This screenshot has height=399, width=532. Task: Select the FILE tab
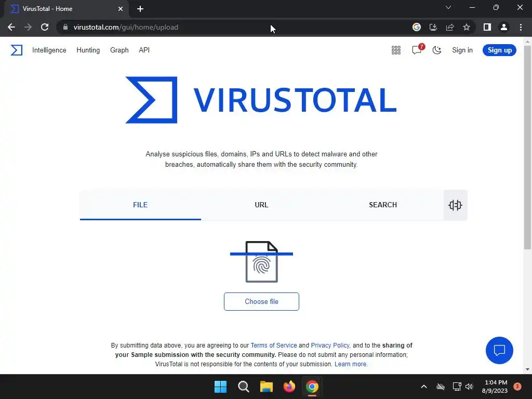point(140,205)
